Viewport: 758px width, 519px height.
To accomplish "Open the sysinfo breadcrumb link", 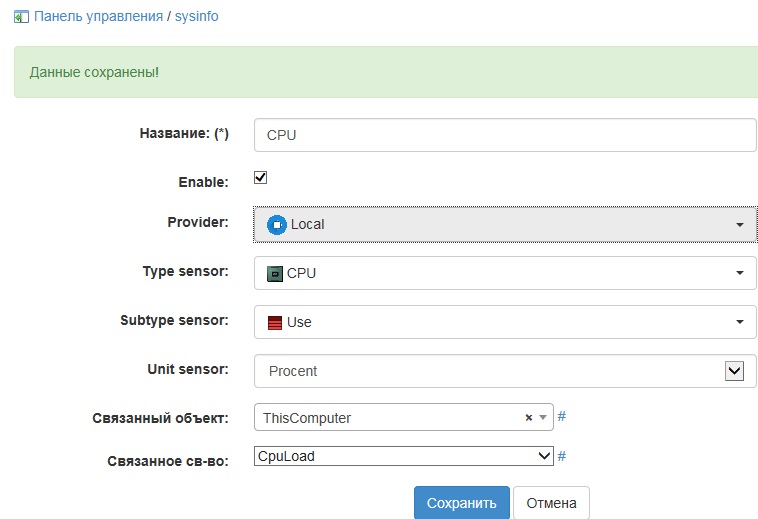I will (197, 17).
